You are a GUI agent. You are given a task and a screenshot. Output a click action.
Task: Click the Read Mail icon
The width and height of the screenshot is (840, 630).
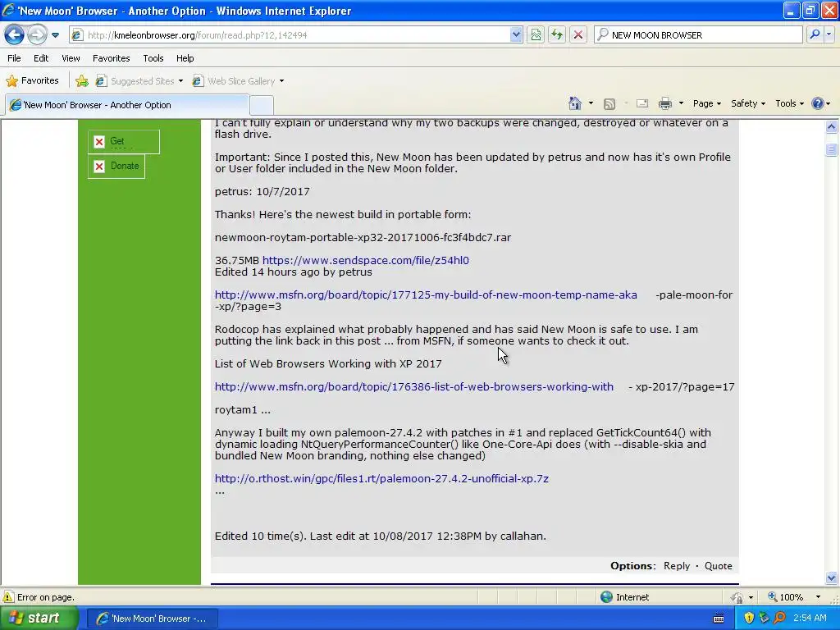(x=641, y=103)
